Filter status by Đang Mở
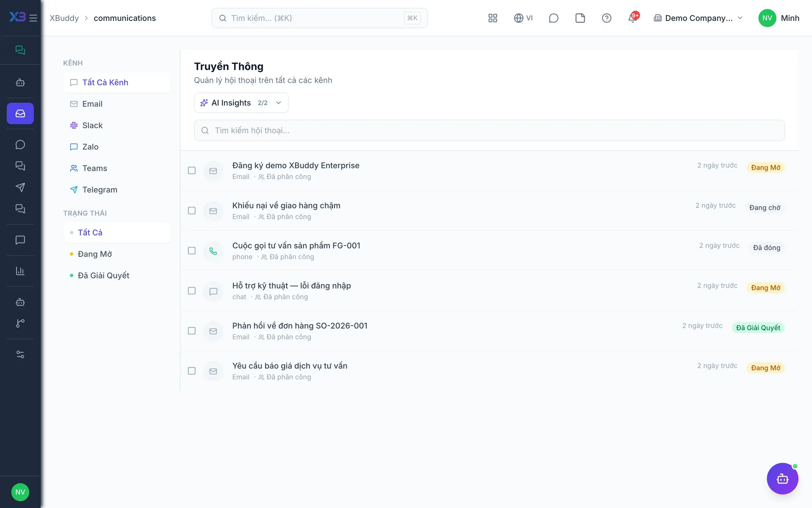 pos(117,254)
